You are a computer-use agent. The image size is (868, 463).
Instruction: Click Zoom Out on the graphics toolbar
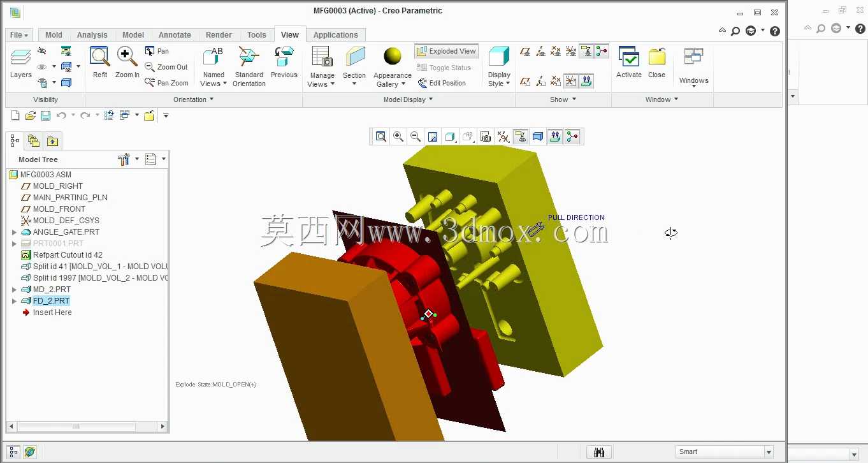pos(416,136)
